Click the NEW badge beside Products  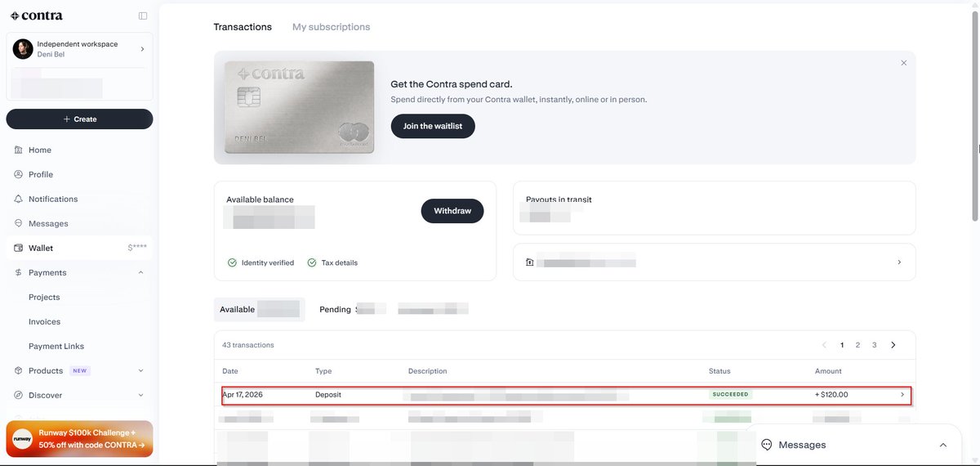click(x=79, y=370)
